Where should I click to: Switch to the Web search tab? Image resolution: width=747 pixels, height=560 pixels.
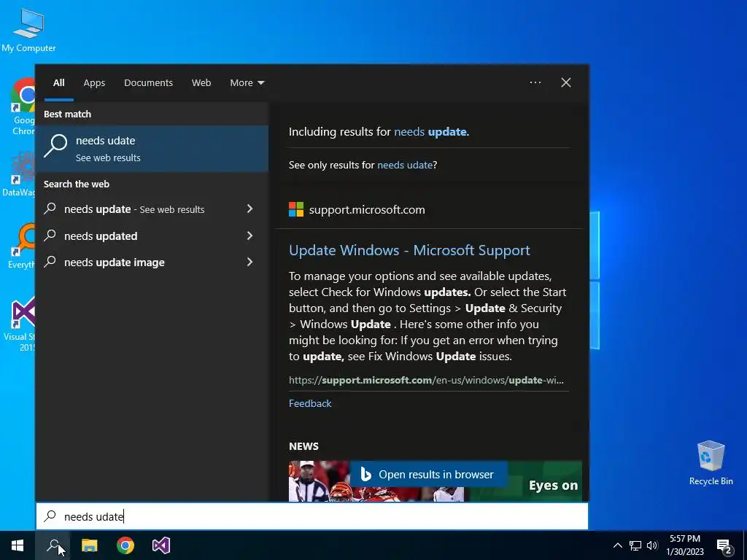(201, 83)
